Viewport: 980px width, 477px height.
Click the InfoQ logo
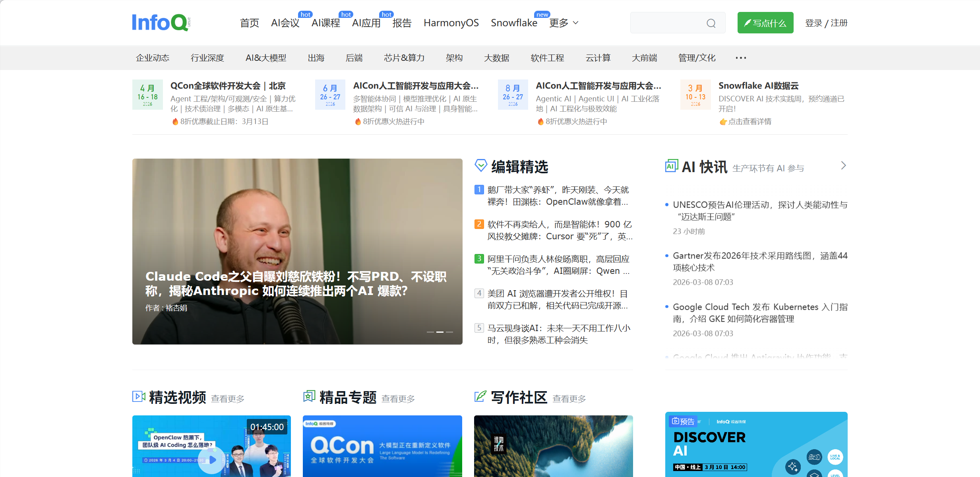(x=161, y=23)
